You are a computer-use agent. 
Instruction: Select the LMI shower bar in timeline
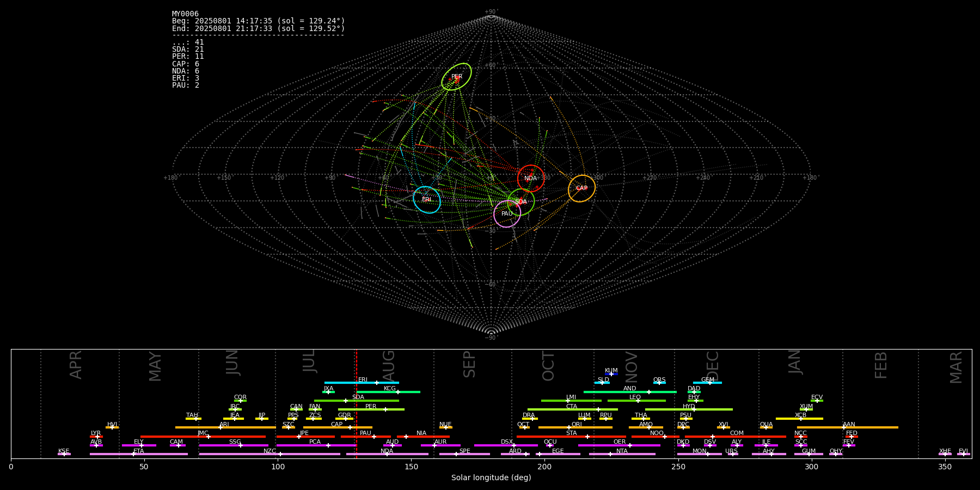pos(571,401)
